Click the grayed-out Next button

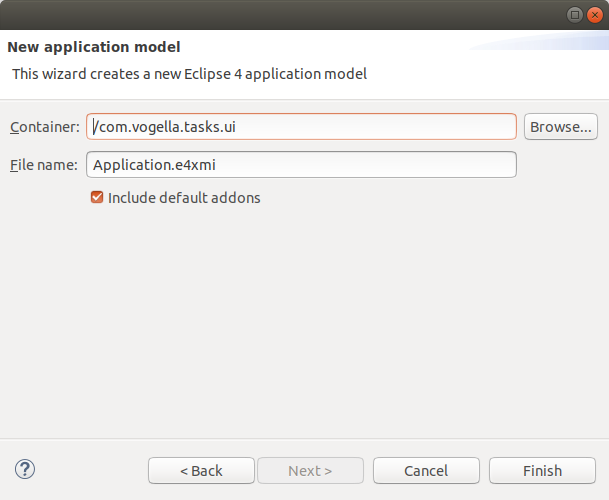tap(310, 470)
